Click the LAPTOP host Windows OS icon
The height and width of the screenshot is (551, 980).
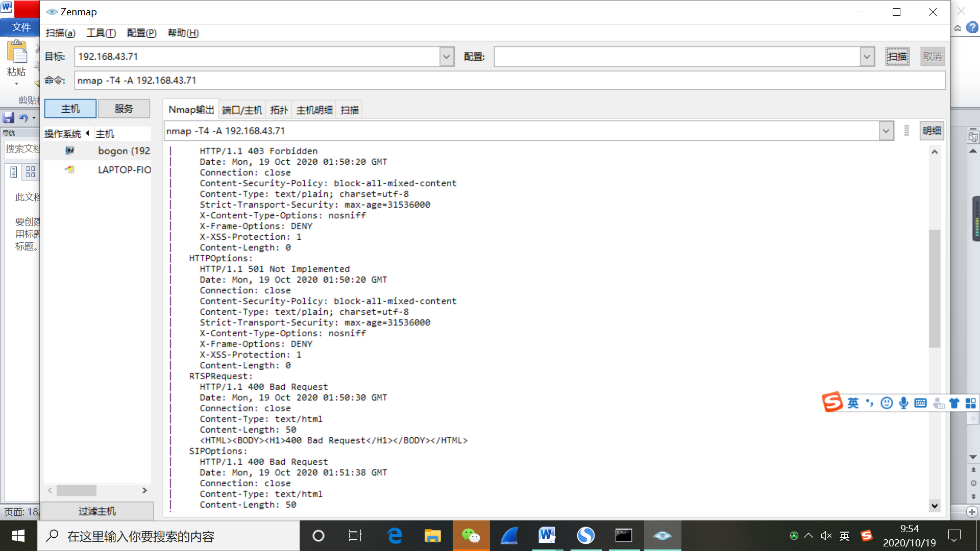click(70, 169)
